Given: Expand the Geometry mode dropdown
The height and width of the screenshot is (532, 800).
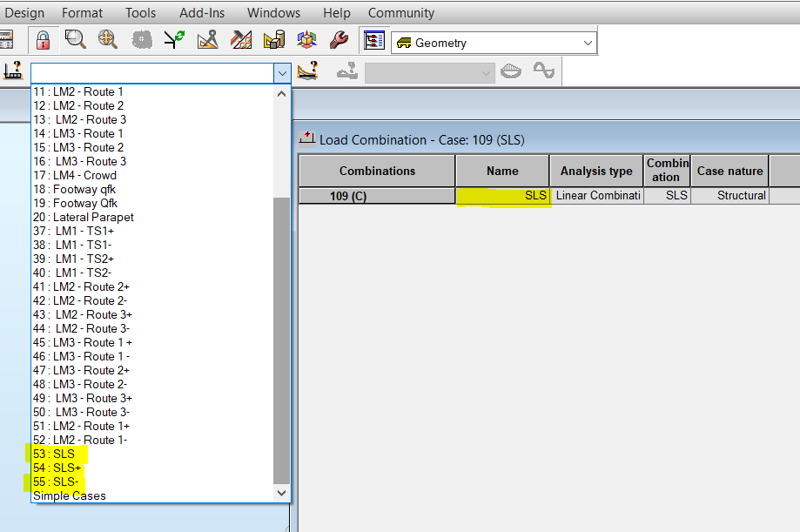Looking at the screenshot, I should point(588,41).
